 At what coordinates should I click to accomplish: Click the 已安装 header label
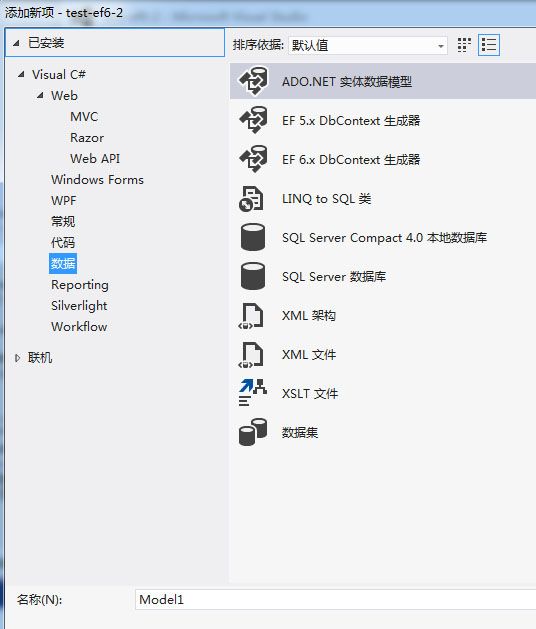(x=46, y=43)
